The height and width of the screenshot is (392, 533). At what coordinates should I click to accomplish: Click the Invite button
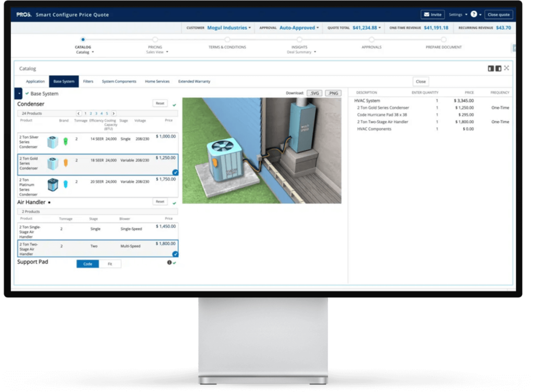click(x=433, y=15)
